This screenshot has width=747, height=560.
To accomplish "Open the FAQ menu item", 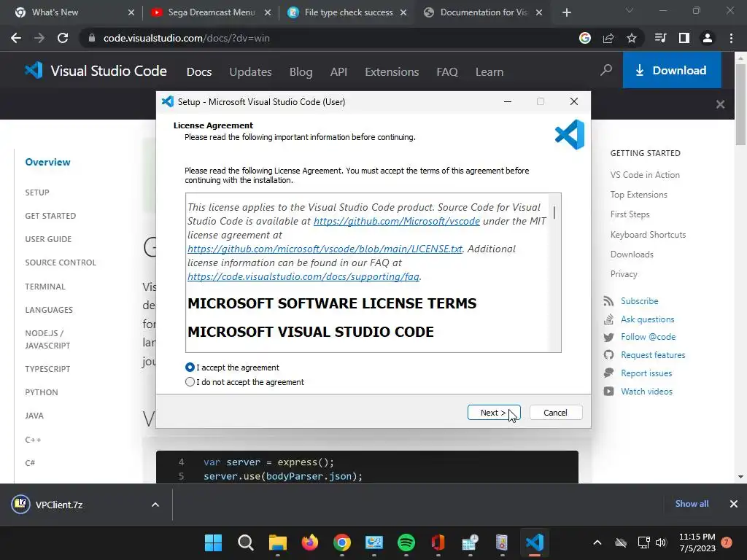I will [447, 72].
